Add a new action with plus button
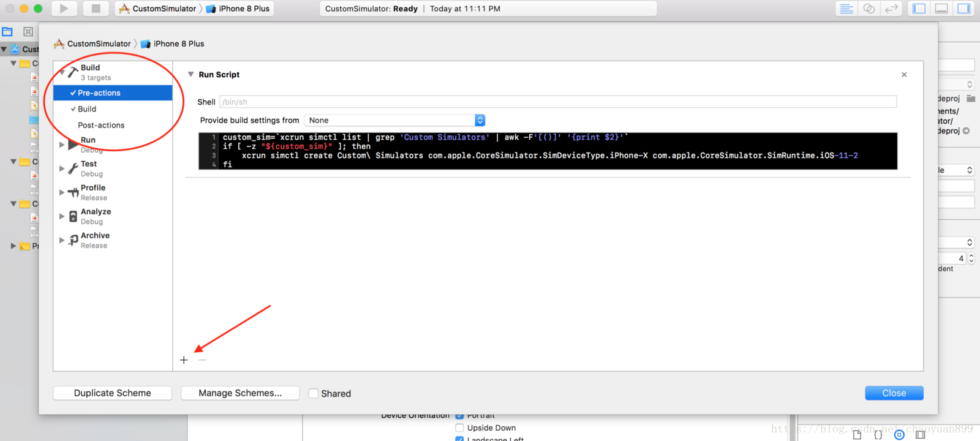Image resolution: width=980 pixels, height=441 pixels. pyautogui.click(x=184, y=360)
